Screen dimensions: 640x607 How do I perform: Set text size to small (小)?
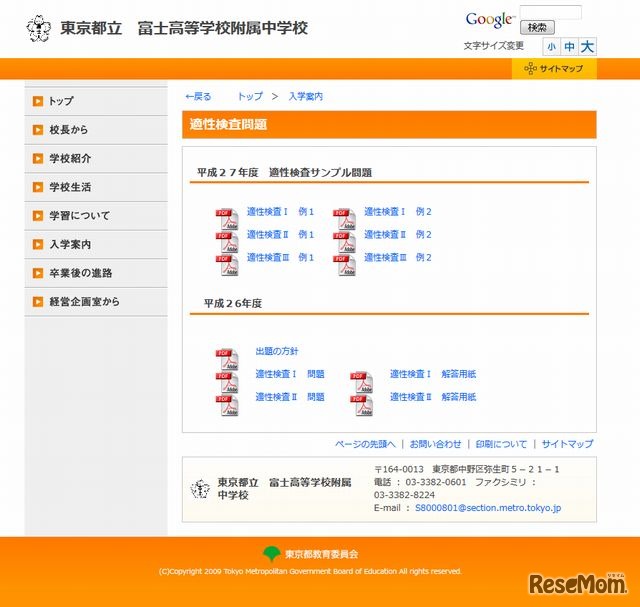552,47
